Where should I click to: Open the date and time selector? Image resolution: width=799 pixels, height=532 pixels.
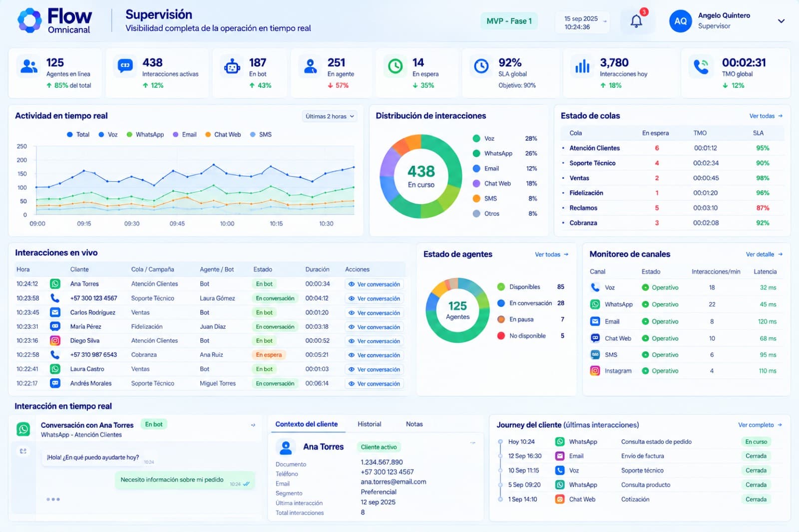click(582, 22)
